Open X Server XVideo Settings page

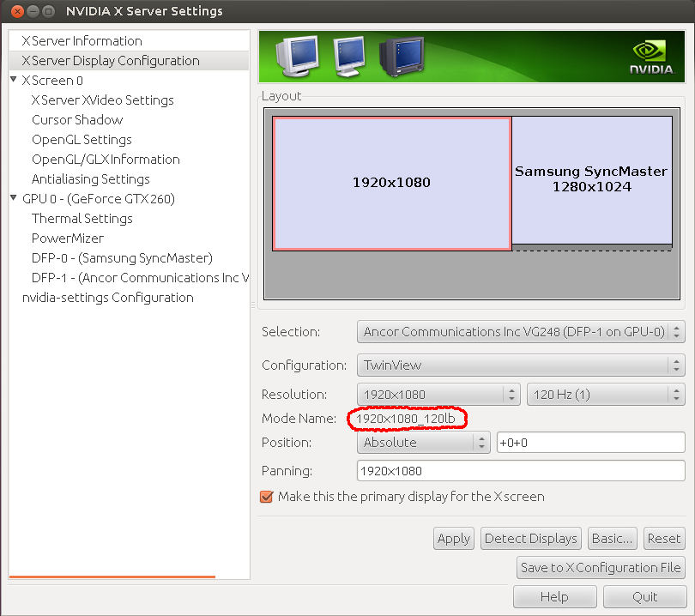(x=102, y=100)
